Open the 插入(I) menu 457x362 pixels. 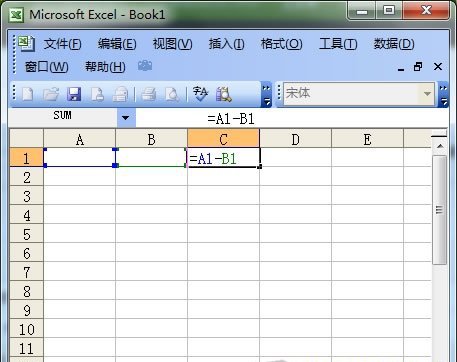pos(226,44)
